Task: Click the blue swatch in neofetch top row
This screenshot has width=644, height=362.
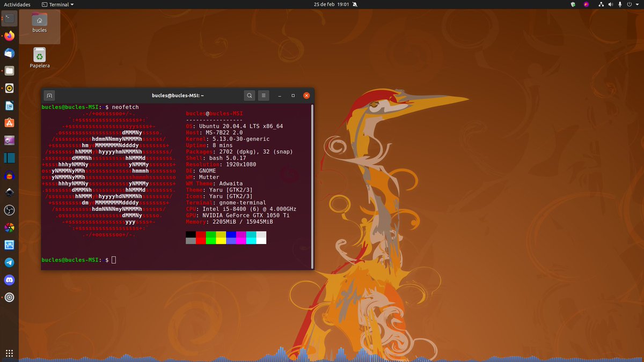Action: (x=231, y=234)
